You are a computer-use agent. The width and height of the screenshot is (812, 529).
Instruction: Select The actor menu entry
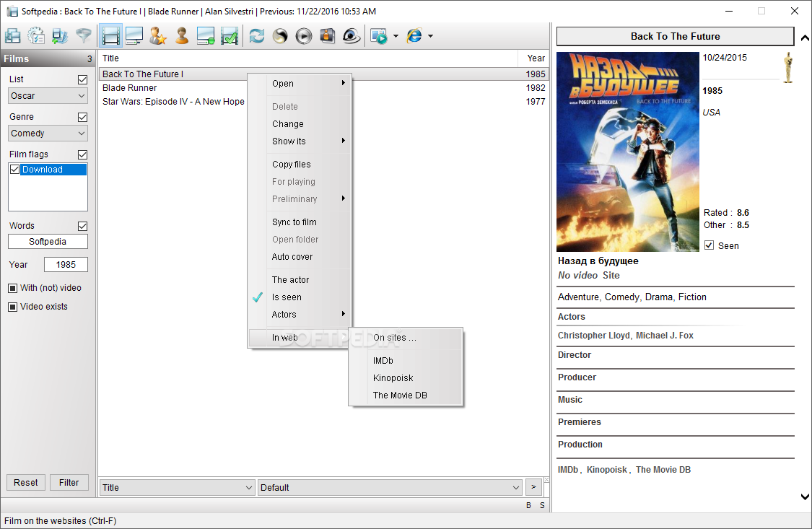pyautogui.click(x=300, y=279)
